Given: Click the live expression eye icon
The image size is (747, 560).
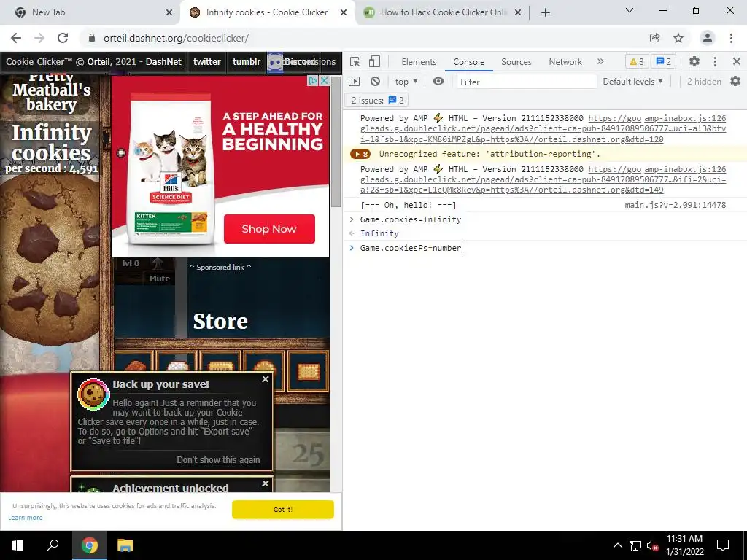Looking at the screenshot, I should pyautogui.click(x=438, y=82).
